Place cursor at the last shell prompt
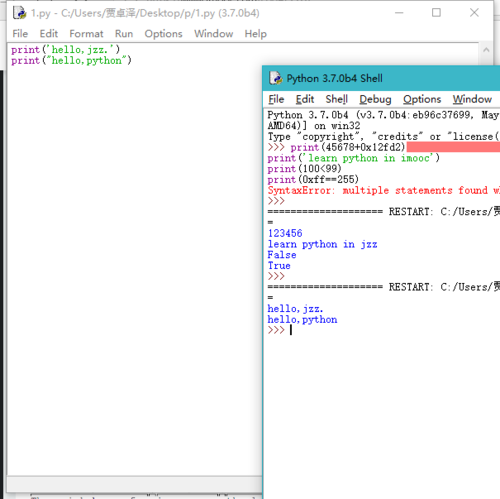The height and width of the screenshot is (499, 500). click(x=291, y=330)
